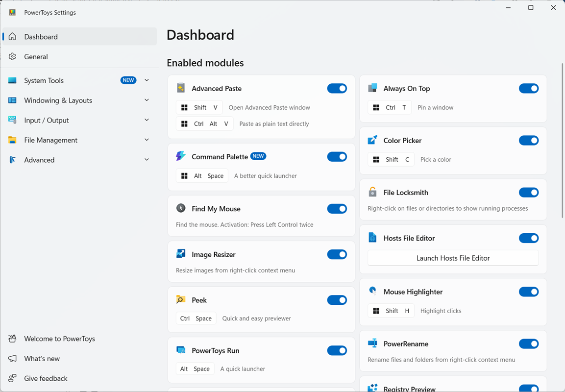The image size is (565, 392).
Task: Turn off Hosts File Editor toggle
Action: (529, 238)
